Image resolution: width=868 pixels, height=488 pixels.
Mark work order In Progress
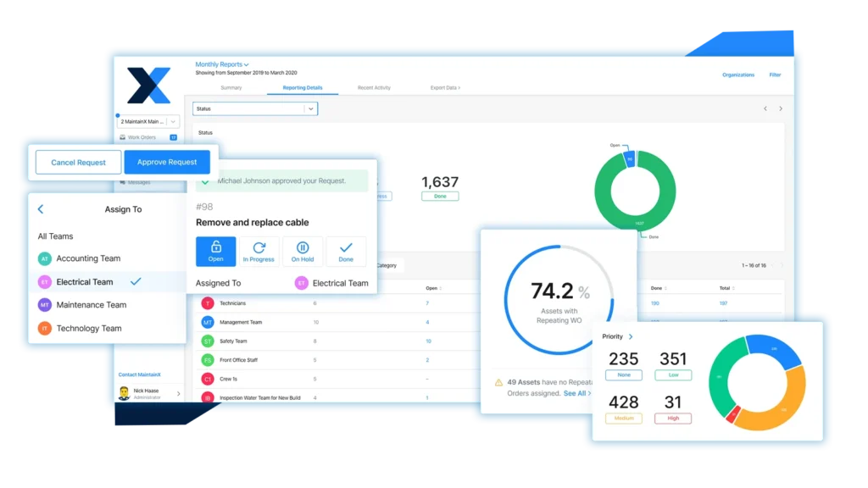[x=259, y=251]
